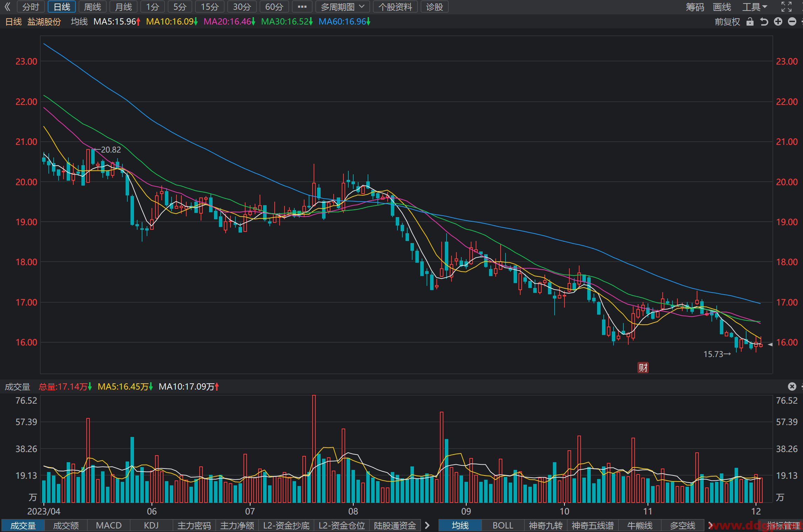Open the three-dots more periods button
Screen dimensions: 803x532
click(x=302, y=7)
